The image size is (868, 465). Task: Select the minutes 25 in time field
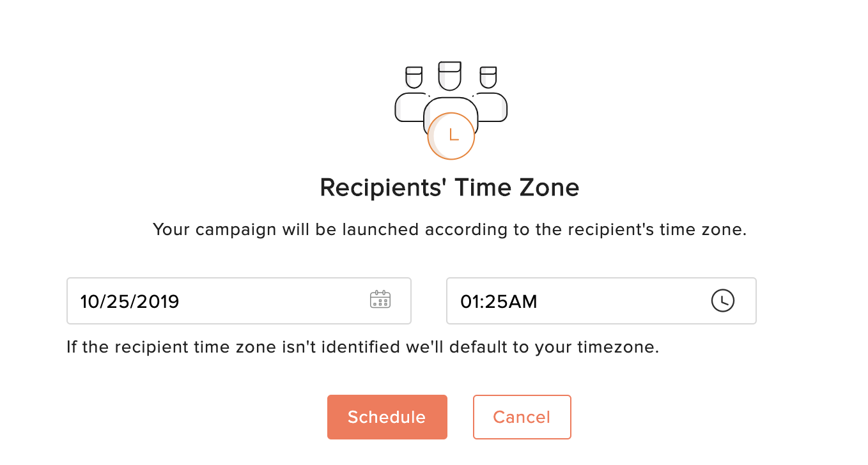[x=495, y=301]
